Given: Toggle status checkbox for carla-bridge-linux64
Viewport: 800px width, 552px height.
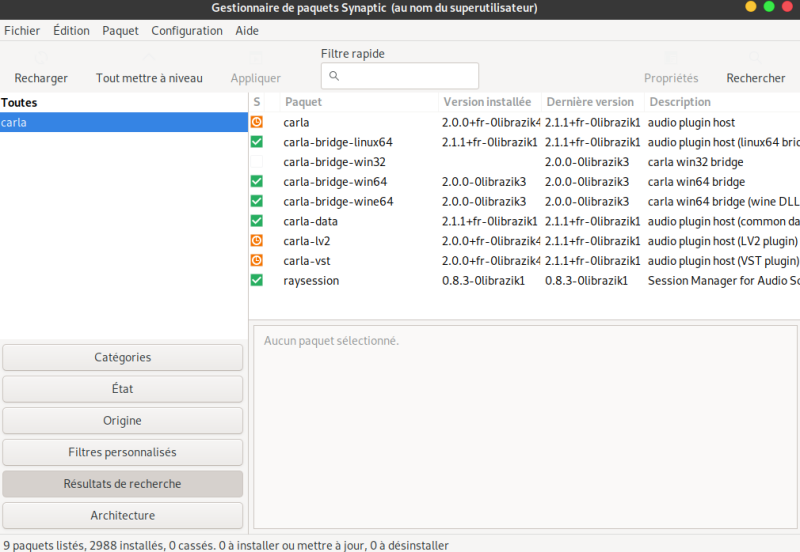Looking at the screenshot, I should (x=257, y=142).
